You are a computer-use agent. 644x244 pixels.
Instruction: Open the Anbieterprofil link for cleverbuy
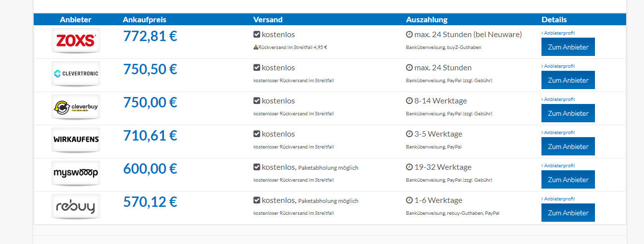click(x=558, y=99)
